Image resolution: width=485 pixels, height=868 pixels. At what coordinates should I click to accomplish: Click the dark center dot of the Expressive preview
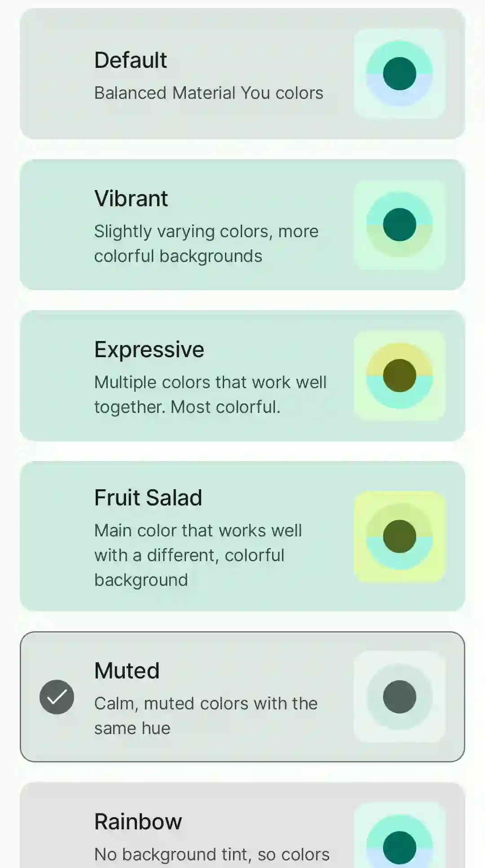(399, 376)
